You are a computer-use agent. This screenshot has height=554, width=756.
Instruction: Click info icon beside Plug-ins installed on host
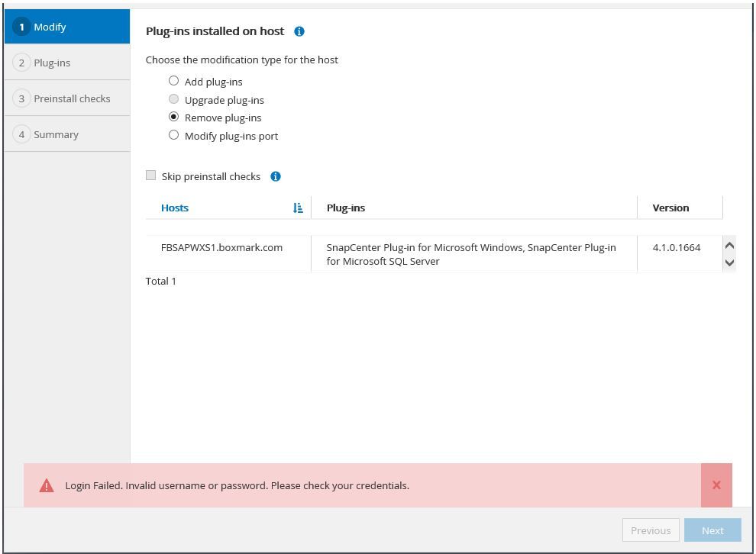(299, 31)
